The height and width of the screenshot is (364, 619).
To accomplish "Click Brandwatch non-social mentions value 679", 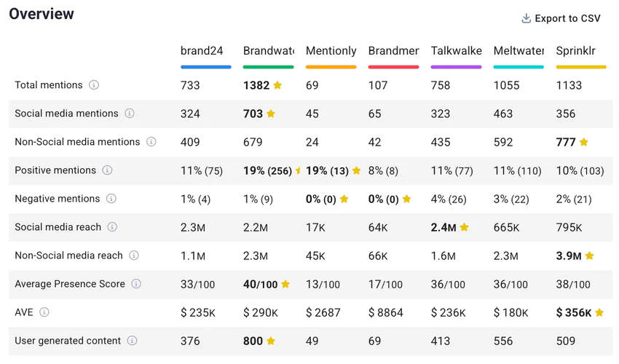I will [253, 142].
